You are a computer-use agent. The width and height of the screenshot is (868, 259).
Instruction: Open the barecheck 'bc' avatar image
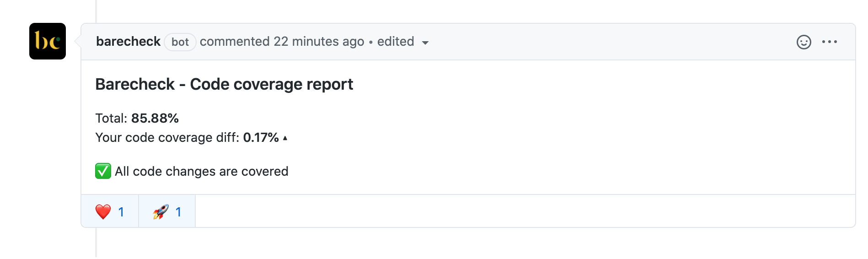pyautogui.click(x=48, y=41)
